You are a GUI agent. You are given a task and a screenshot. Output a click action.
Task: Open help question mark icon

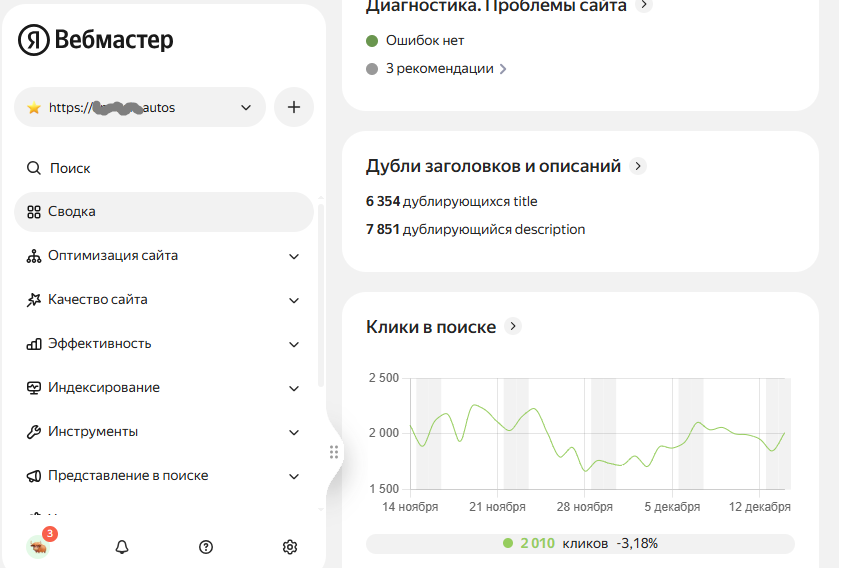(x=206, y=547)
